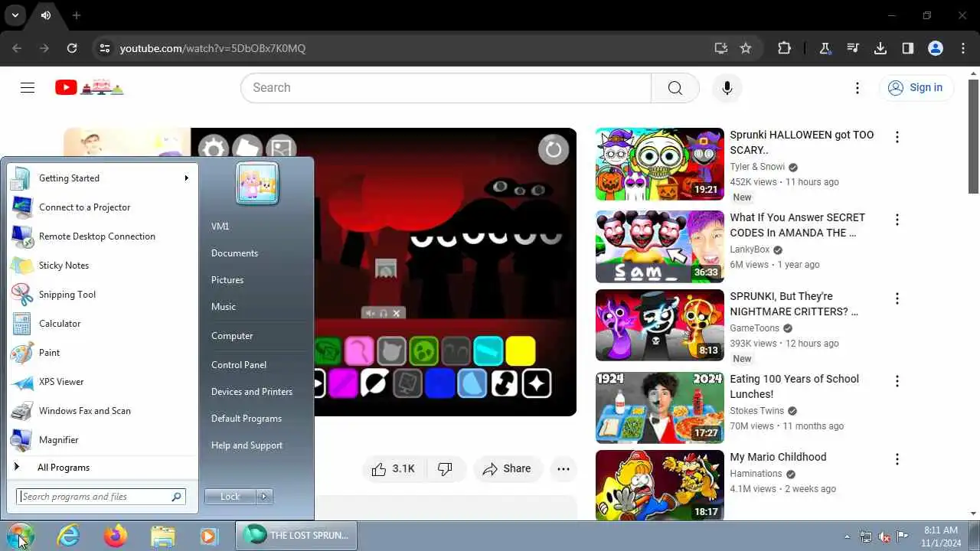Image resolution: width=980 pixels, height=551 pixels.
Task: Open Documents from Start menu
Action: click(x=234, y=253)
